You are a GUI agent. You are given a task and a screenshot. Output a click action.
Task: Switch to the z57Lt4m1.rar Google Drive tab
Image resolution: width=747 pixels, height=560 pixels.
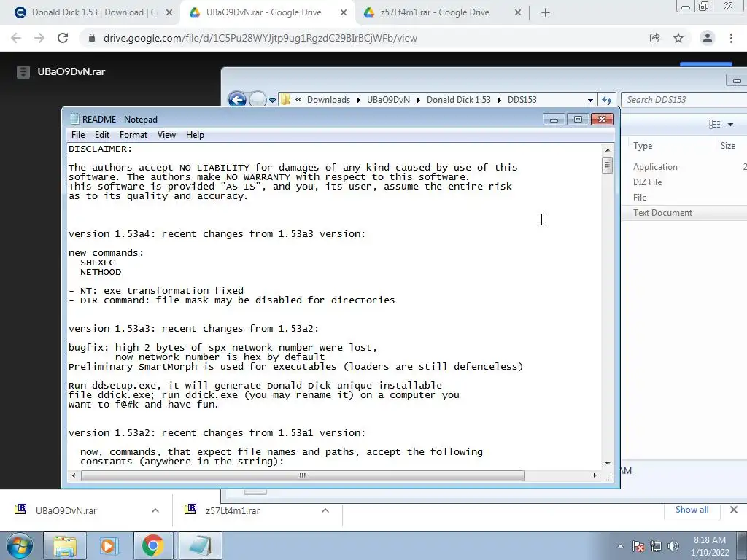click(x=435, y=12)
